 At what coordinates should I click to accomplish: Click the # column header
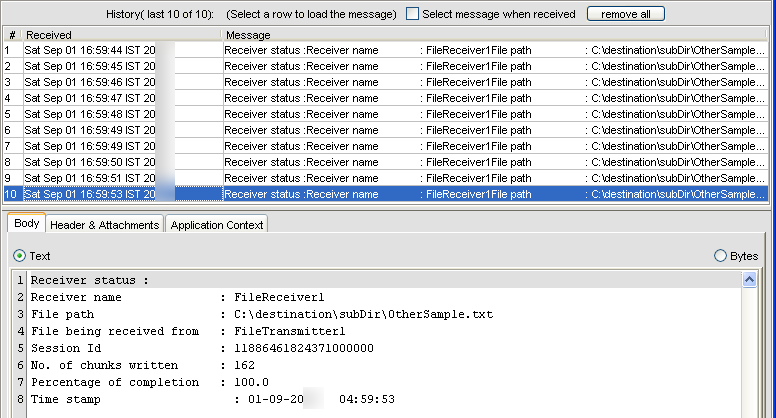click(x=12, y=35)
